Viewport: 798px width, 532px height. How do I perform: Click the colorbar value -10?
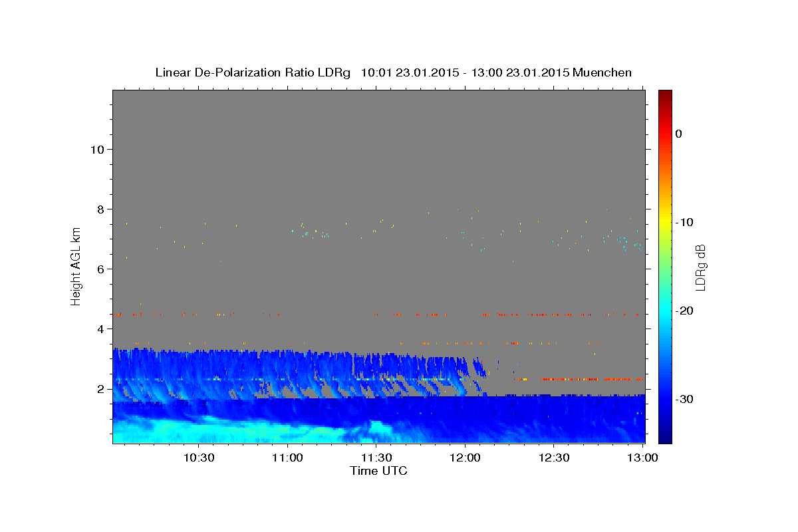(x=685, y=222)
